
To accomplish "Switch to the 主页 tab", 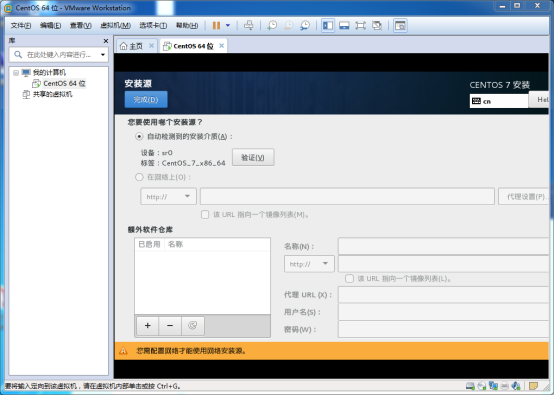I will tap(136, 46).
